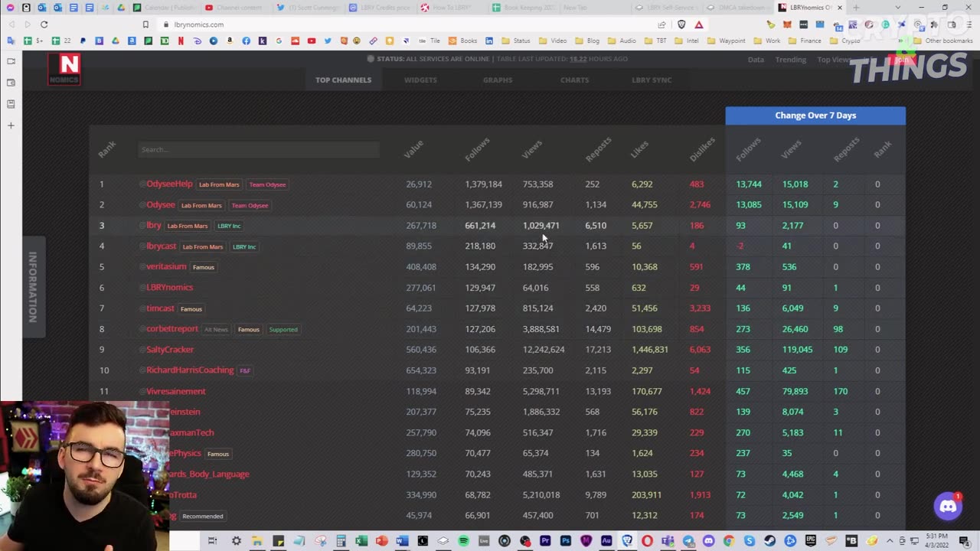Click the sidebar plus add icon
980x551 pixels.
(11, 125)
